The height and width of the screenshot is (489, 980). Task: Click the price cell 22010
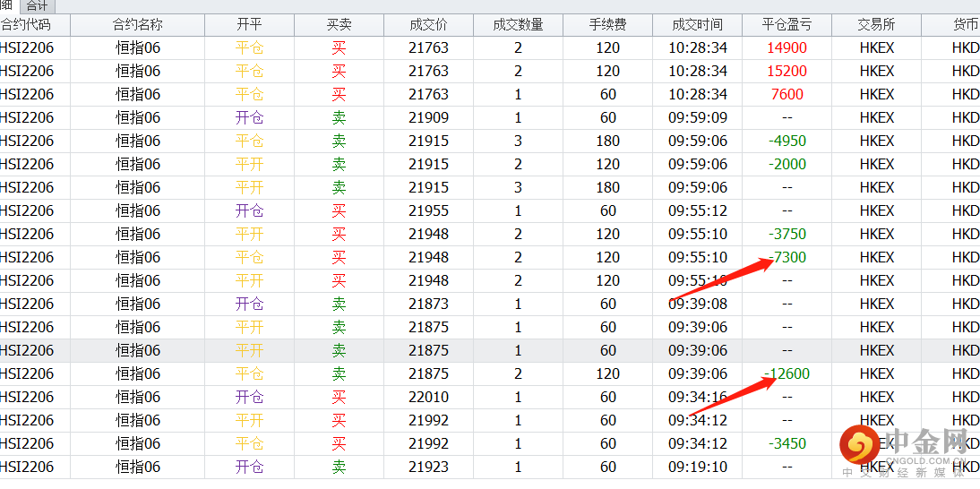429,397
